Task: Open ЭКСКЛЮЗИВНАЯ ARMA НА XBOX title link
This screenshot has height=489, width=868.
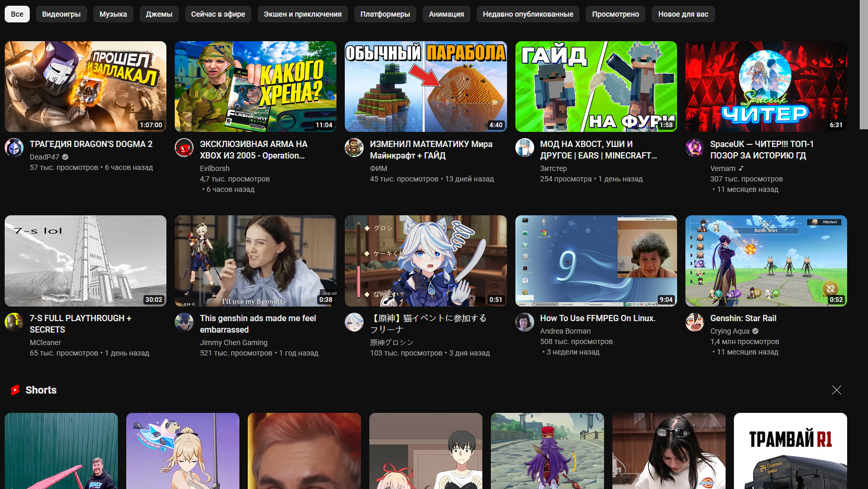Action: click(254, 150)
